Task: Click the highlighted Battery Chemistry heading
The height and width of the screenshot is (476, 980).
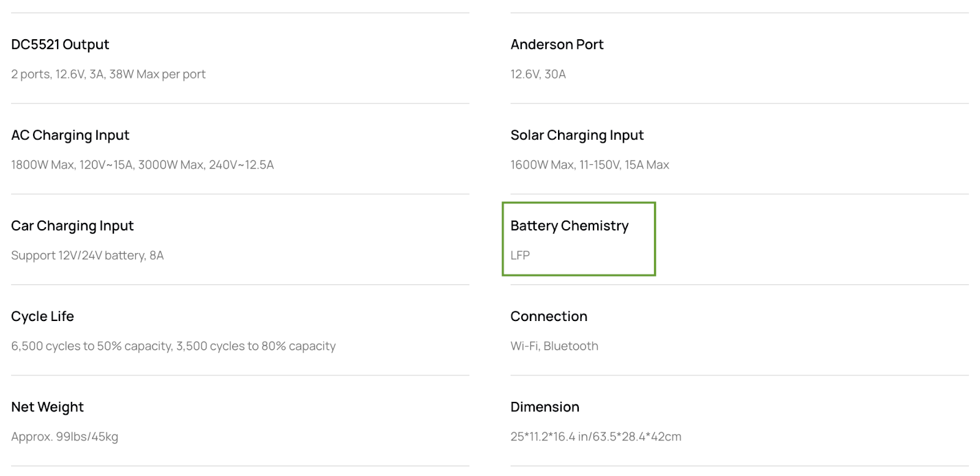Action: 570,226
